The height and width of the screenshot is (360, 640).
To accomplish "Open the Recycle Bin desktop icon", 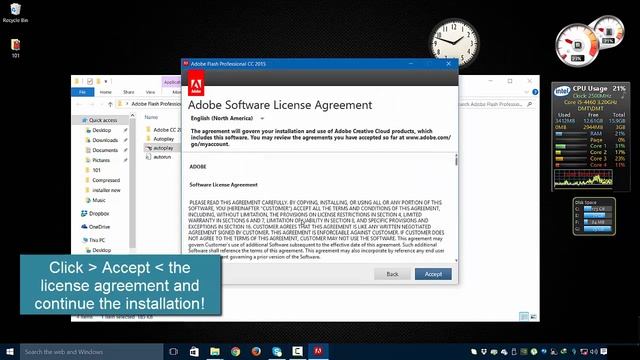I will point(15,12).
